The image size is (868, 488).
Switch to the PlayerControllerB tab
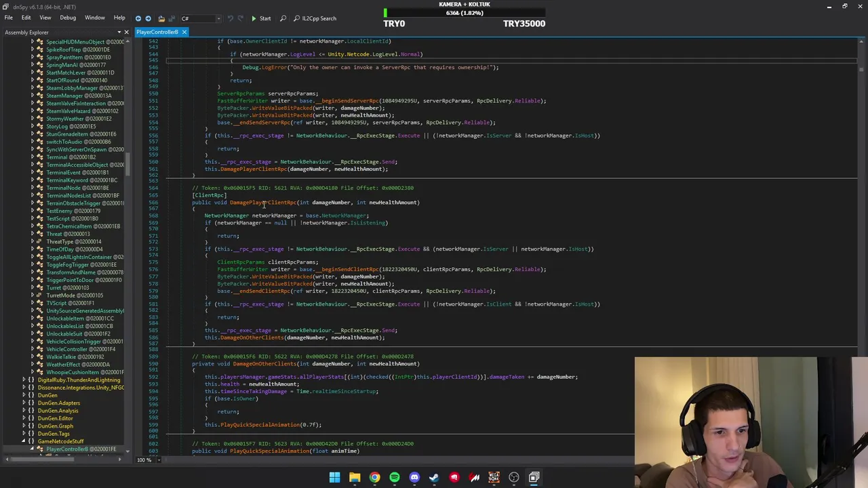tap(157, 32)
